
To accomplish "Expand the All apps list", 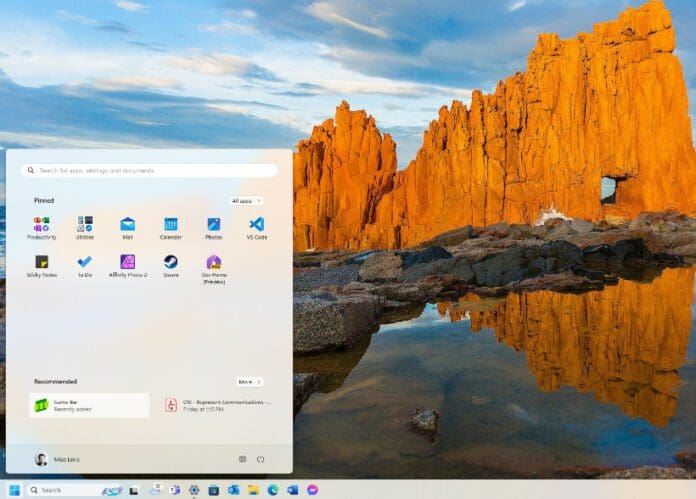I will click(x=246, y=201).
